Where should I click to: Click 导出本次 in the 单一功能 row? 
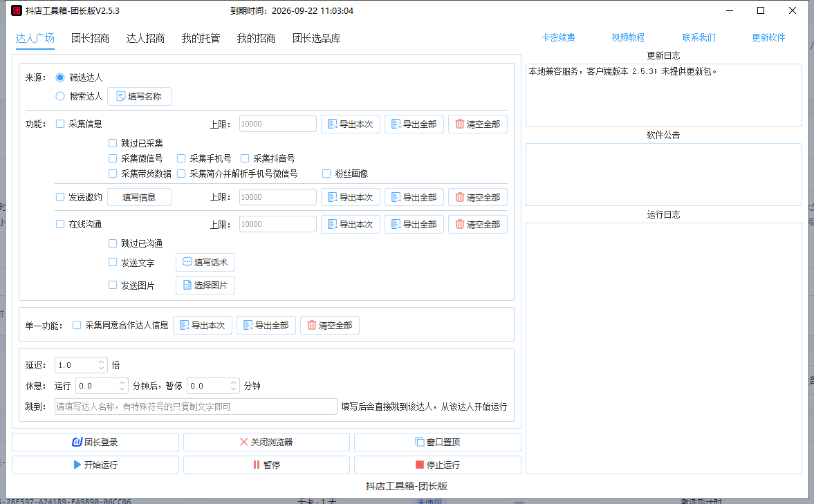point(203,326)
